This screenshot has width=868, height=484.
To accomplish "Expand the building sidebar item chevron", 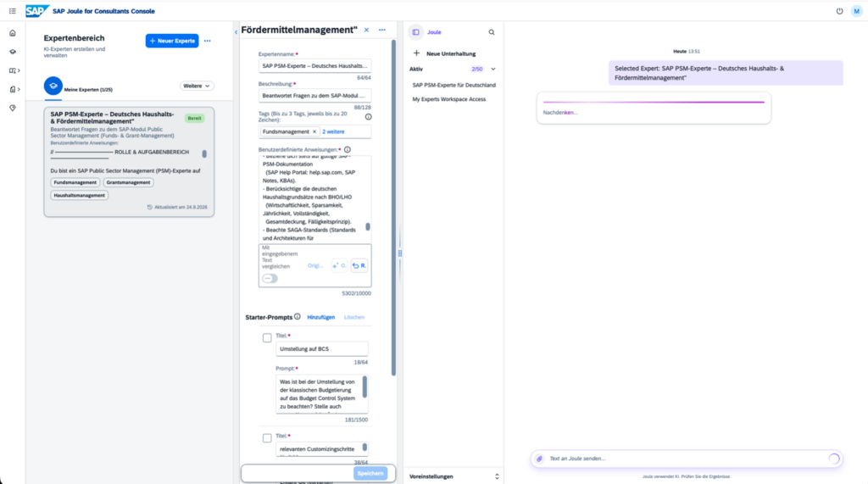I will [x=19, y=89].
